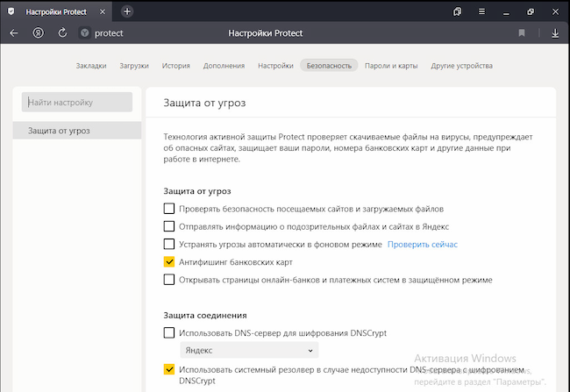Click the back navigation arrow
The width and height of the screenshot is (570, 392).
13,33
